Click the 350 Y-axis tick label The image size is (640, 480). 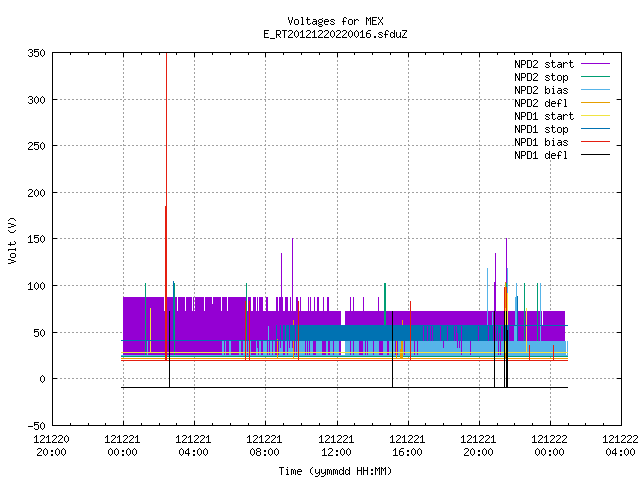click(36, 53)
